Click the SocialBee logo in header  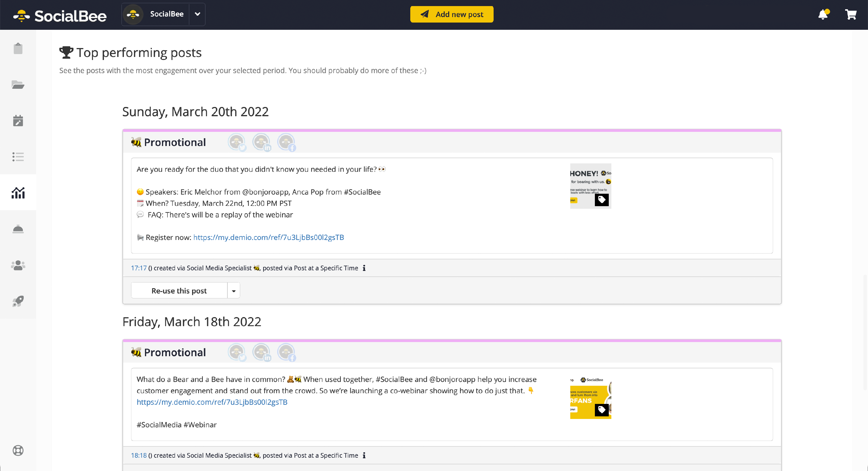tap(60, 16)
